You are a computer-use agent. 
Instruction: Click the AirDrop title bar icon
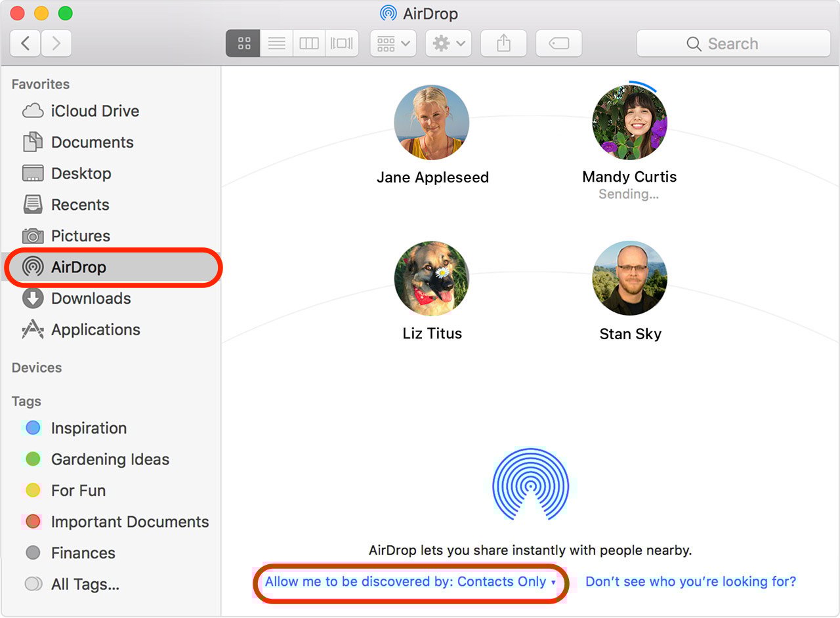(x=388, y=13)
